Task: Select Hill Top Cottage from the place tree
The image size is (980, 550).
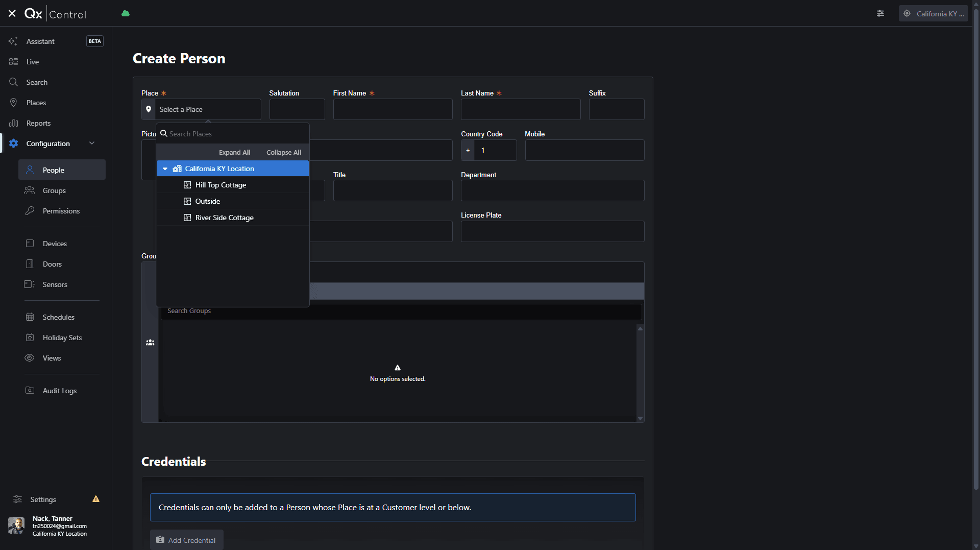Action: tap(233, 185)
